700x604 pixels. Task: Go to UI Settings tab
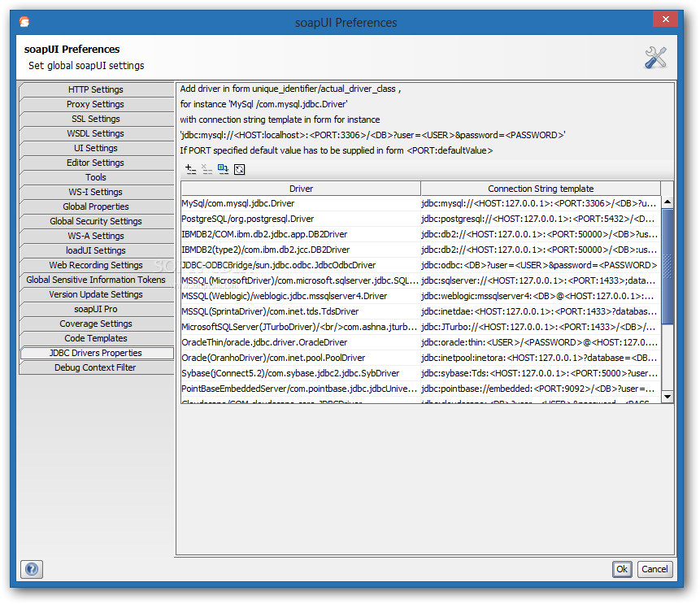point(96,148)
